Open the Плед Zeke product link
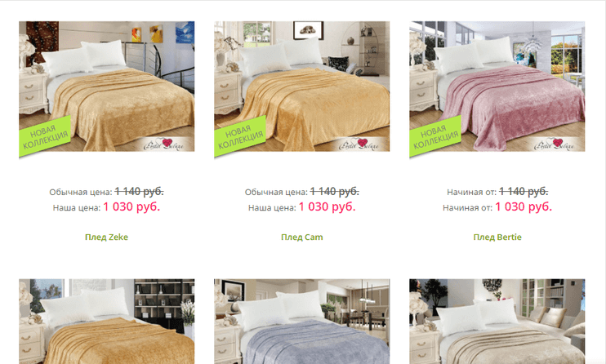The width and height of the screenshot is (606, 364). (x=106, y=237)
